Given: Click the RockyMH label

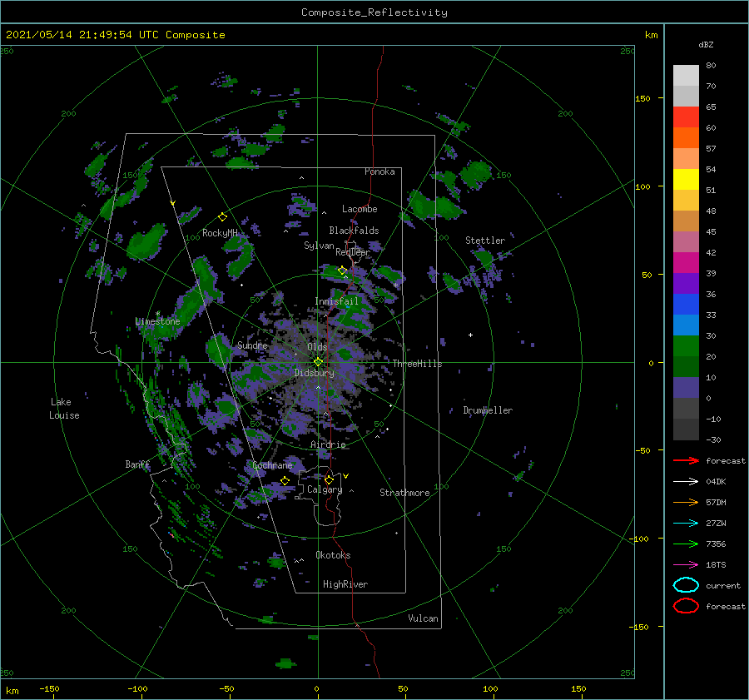Looking at the screenshot, I should [x=220, y=233].
